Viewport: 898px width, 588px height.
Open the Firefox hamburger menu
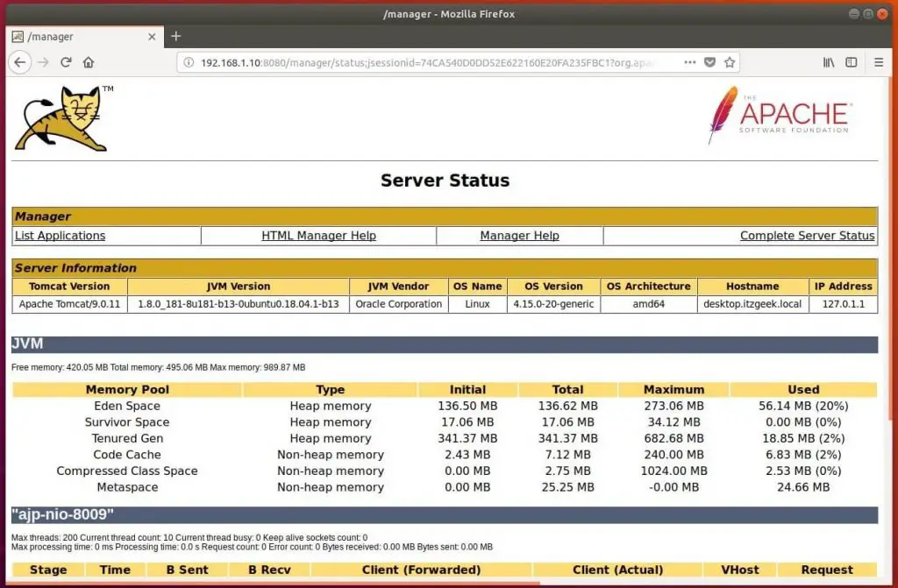(879, 62)
